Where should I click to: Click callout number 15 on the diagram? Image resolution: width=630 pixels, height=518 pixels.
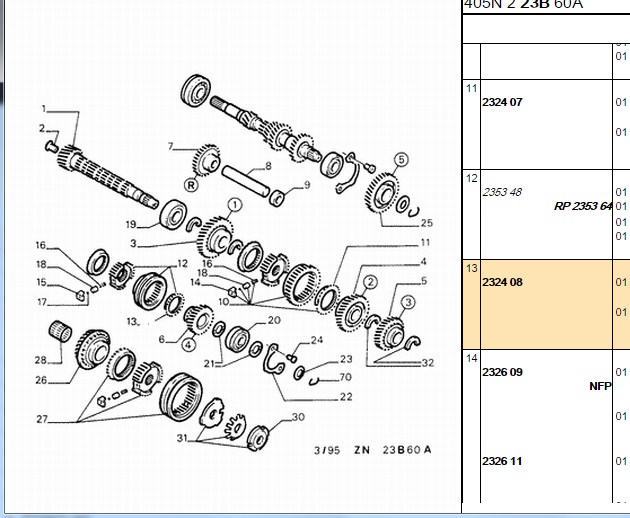[x=41, y=282]
